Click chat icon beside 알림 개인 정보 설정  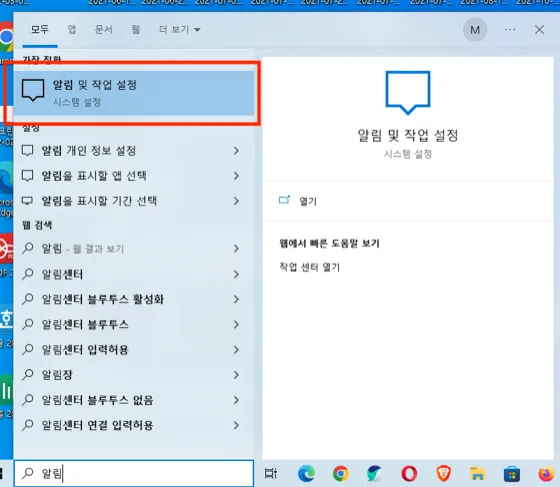[x=28, y=151]
